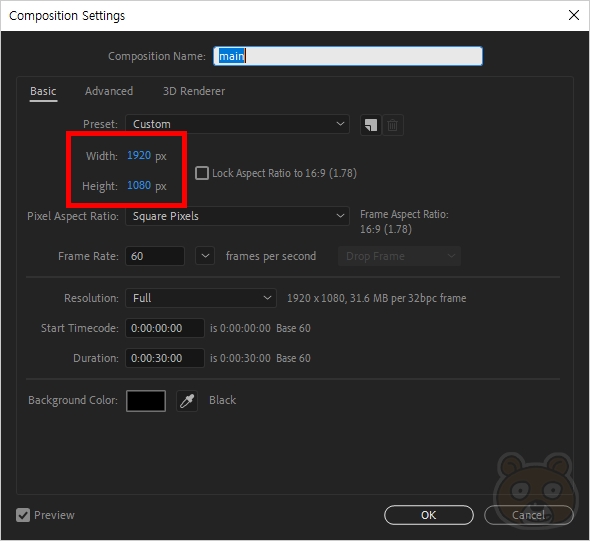Click the Height value 1080
This screenshot has height=541, width=590.
pyautogui.click(x=139, y=185)
